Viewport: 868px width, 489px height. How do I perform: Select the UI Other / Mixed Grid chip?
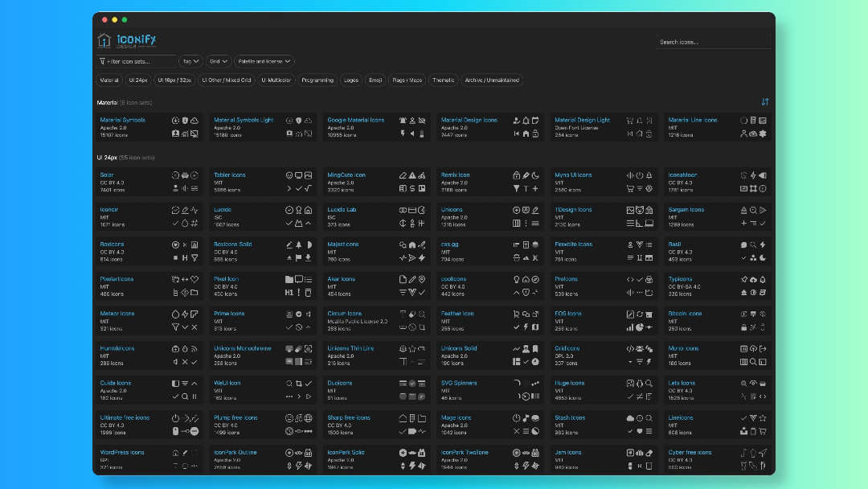(x=227, y=80)
